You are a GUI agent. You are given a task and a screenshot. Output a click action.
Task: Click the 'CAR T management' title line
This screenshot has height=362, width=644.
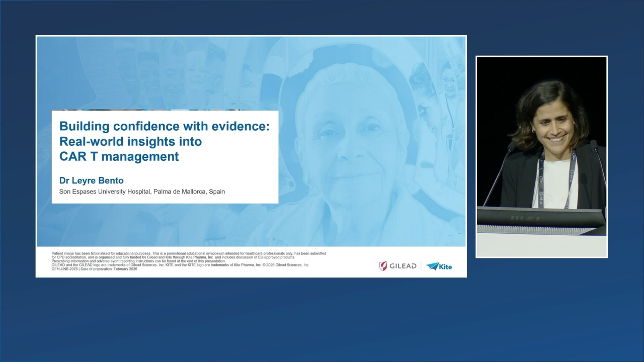click(x=120, y=157)
